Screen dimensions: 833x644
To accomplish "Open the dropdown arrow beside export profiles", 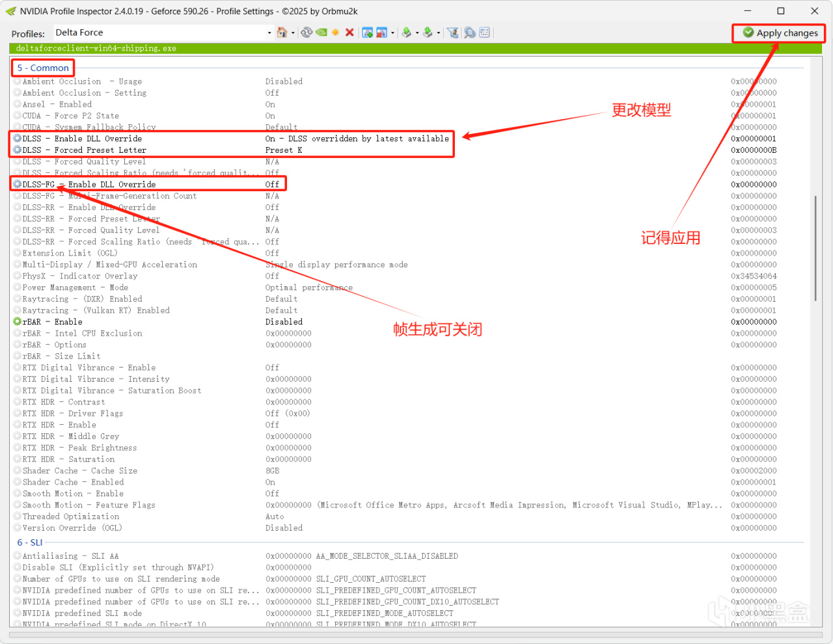I will 417,33.
